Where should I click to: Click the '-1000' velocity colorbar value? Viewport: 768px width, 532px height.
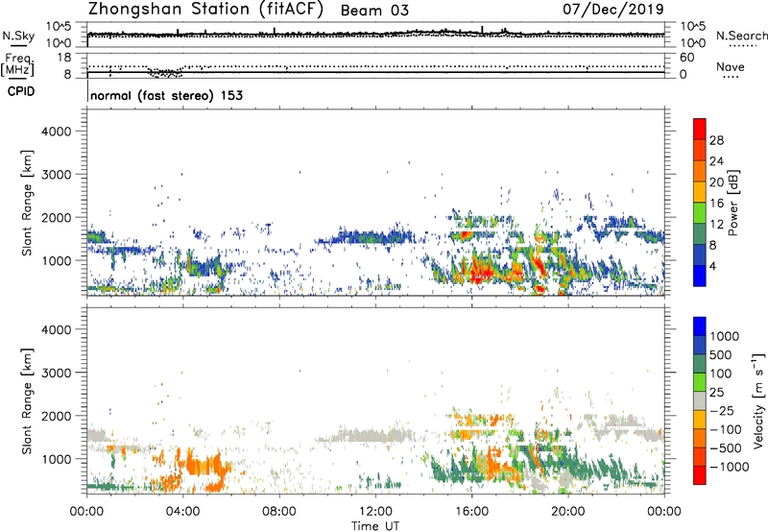click(x=730, y=467)
